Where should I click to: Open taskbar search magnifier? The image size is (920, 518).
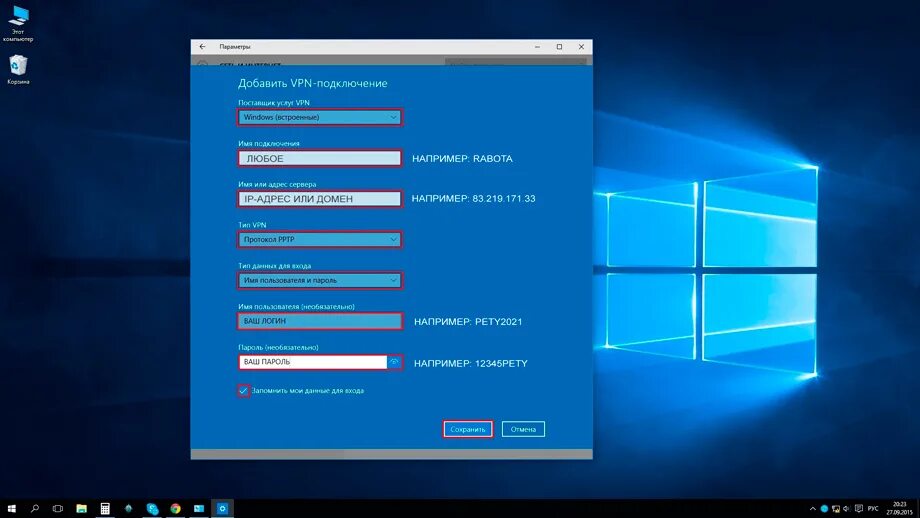[35, 509]
